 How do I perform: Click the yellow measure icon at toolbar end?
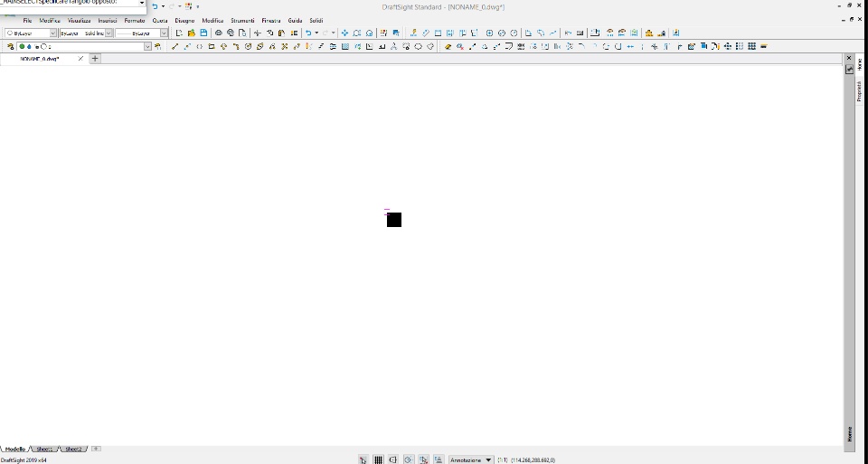tap(764, 46)
